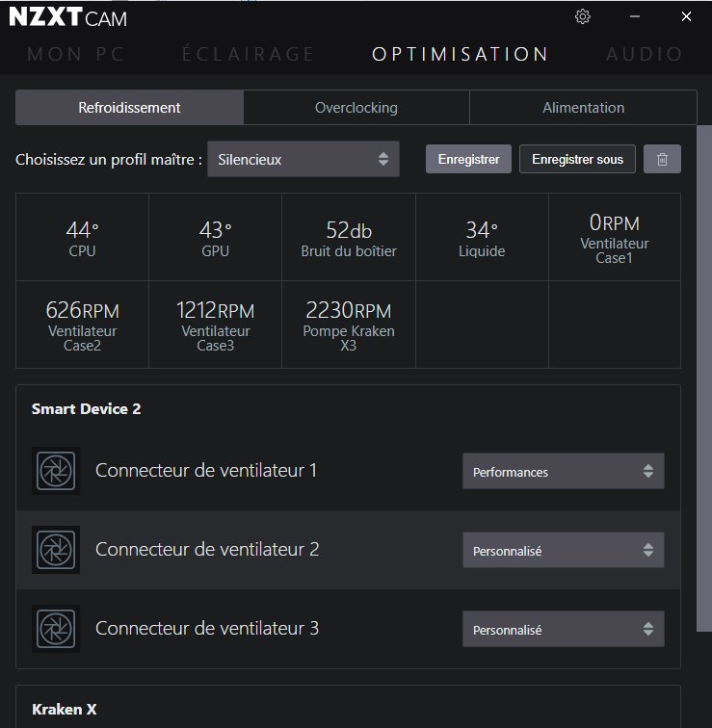Click fan icon for Connecteur de ventilateur 3

coord(56,629)
